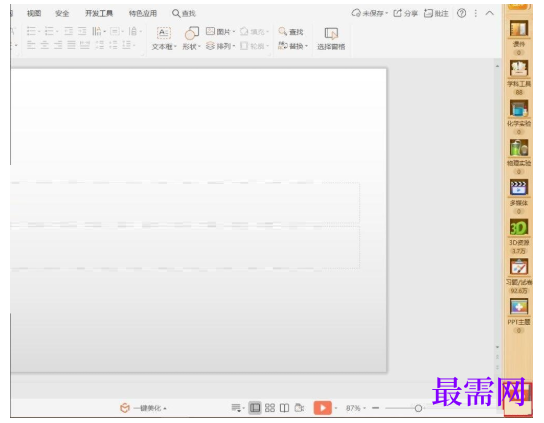Apply bulleted list formatting
The width and height of the screenshot is (544, 423).
tap(31, 31)
